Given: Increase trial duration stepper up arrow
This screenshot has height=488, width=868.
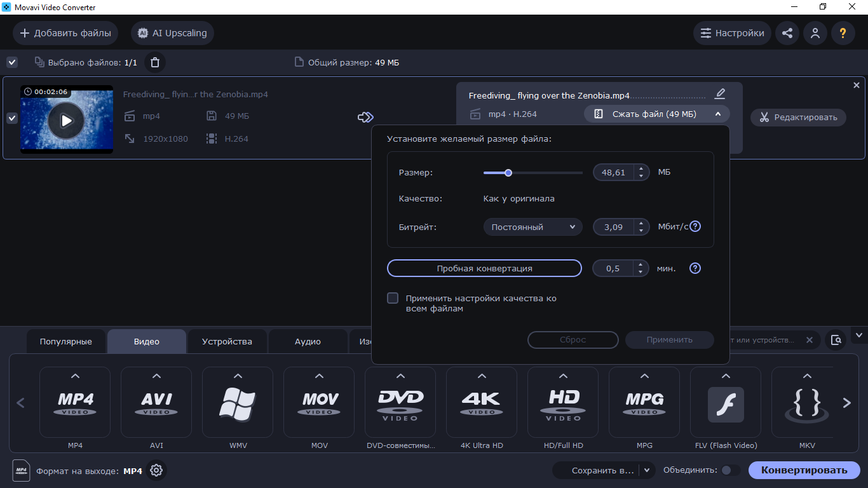Looking at the screenshot, I should click(641, 264).
